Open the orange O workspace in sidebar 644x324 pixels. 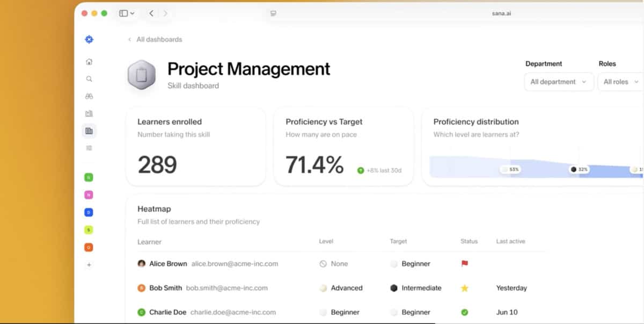(89, 247)
